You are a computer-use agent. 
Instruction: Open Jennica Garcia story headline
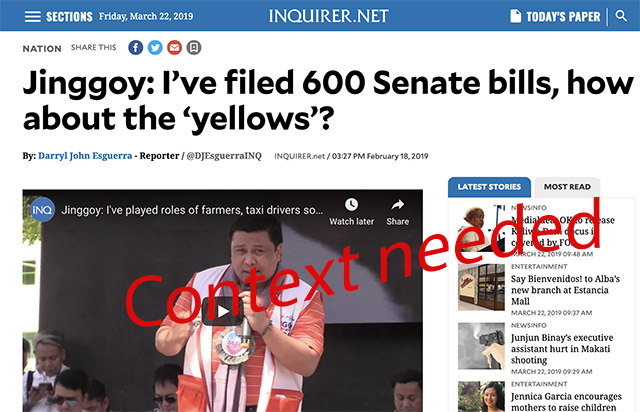click(x=567, y=402)
